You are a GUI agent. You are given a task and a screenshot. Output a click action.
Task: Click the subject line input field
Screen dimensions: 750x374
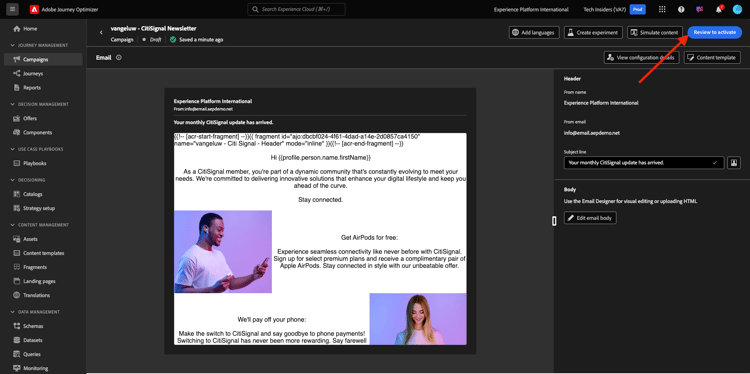[x=644, y=163]
